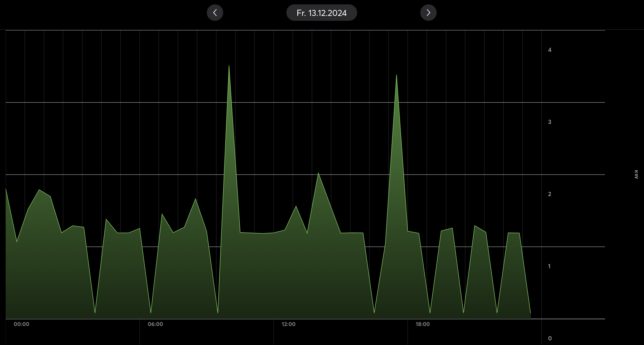Screen dimensions: 644x345
Task: Click the y-axis value 2
Action: [550, 194]
